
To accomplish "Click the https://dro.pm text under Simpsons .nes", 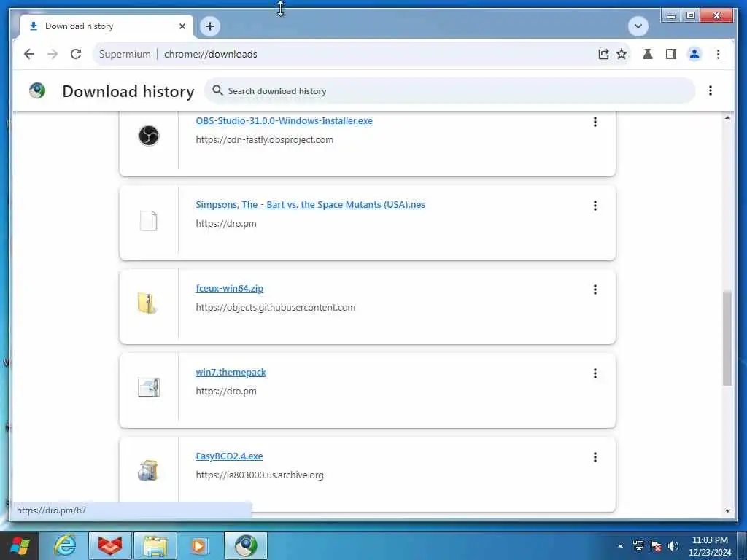I will tap(226, 223).
